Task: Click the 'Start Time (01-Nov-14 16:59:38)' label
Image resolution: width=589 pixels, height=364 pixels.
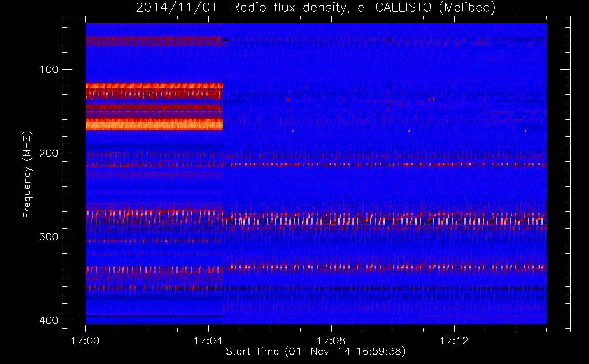Action: point(316,352)
